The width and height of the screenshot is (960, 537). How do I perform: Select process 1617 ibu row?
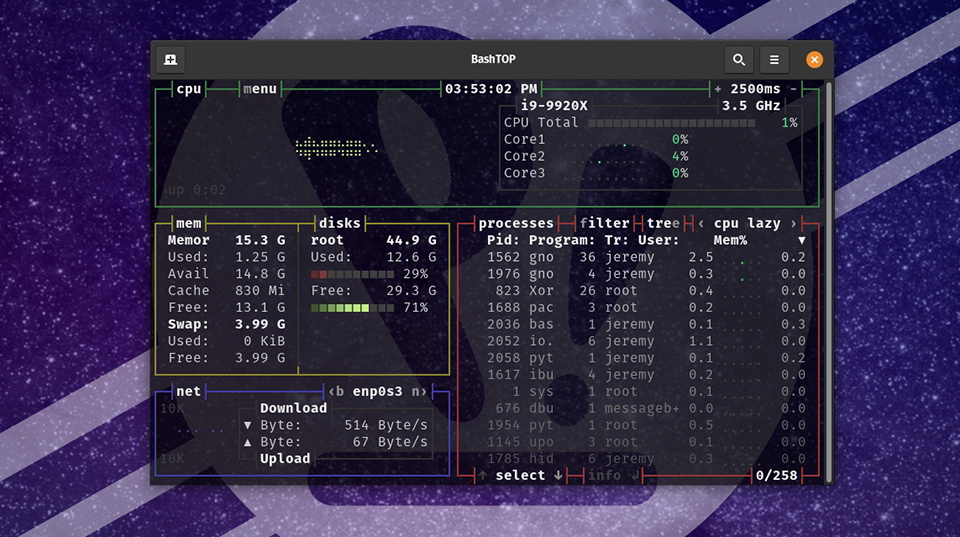pos(646,375)
